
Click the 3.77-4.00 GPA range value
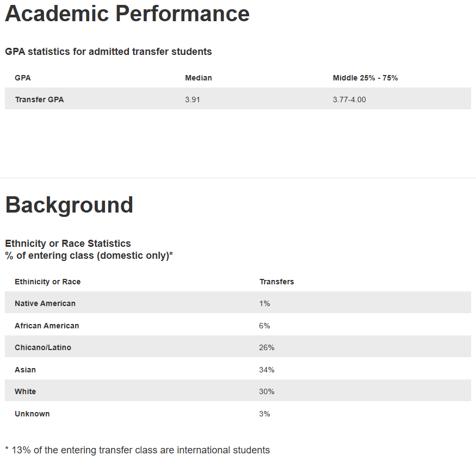coord(349,99)
